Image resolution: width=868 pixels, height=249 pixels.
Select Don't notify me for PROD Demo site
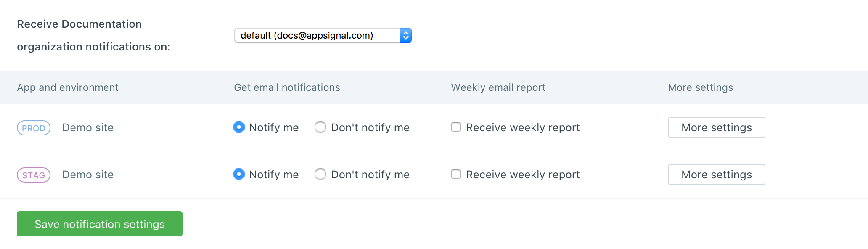point(320,127)
